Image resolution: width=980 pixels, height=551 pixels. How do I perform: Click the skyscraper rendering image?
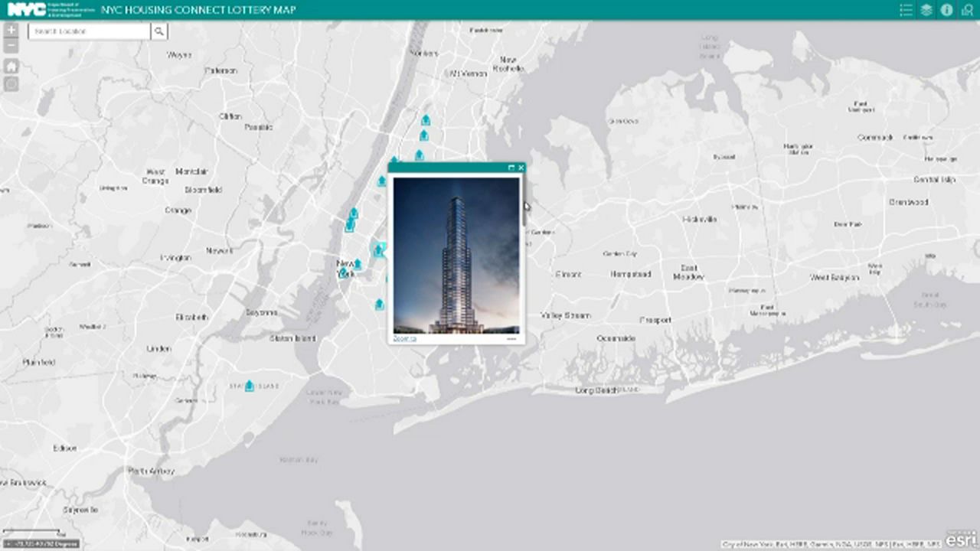tap(456, 255)
